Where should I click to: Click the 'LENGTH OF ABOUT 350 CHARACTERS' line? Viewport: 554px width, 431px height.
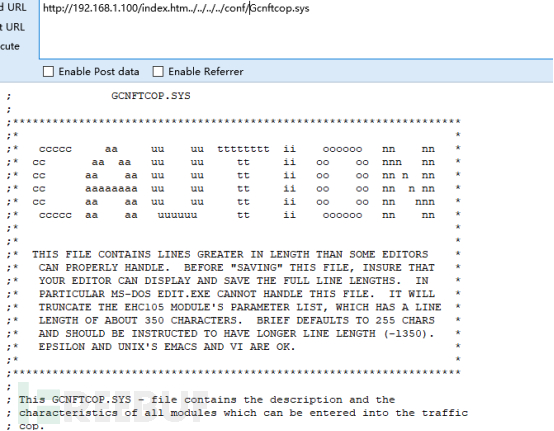237,320
